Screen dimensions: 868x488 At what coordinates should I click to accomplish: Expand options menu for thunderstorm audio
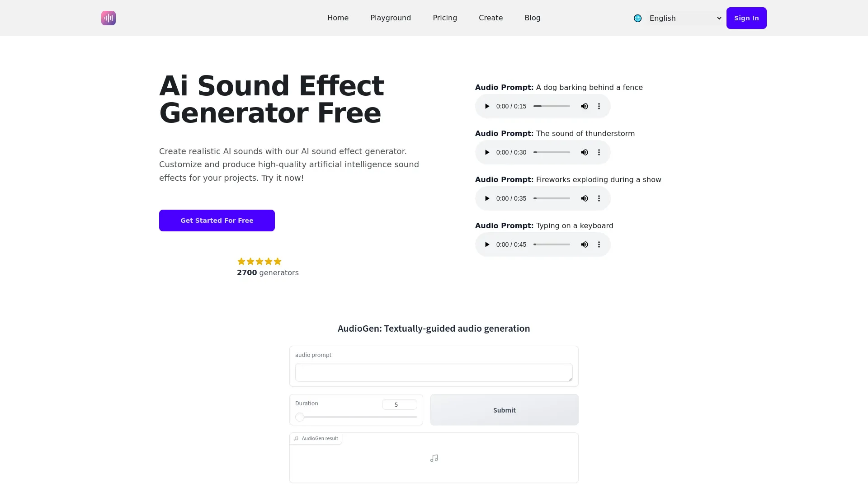coord(599,152)
